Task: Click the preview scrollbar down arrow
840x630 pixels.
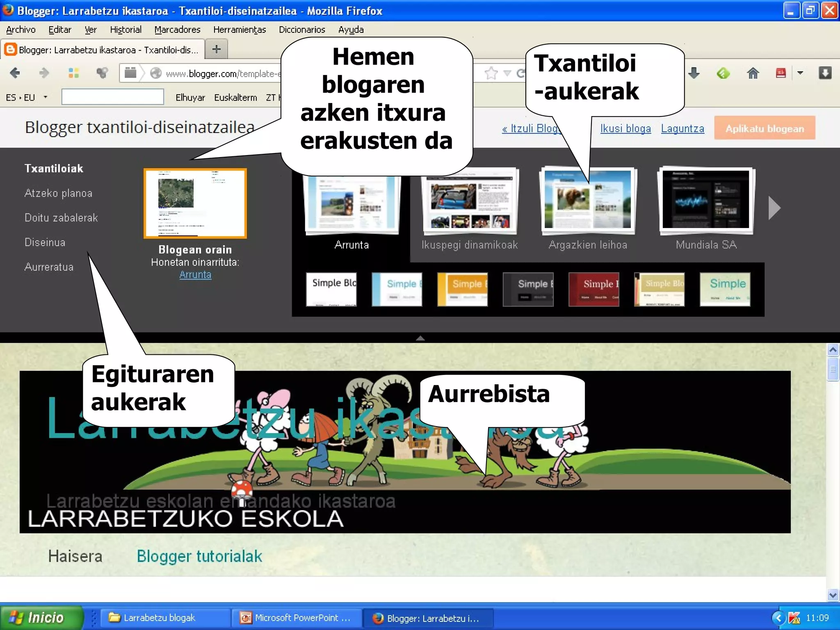Action: click(x=833, y=595)
